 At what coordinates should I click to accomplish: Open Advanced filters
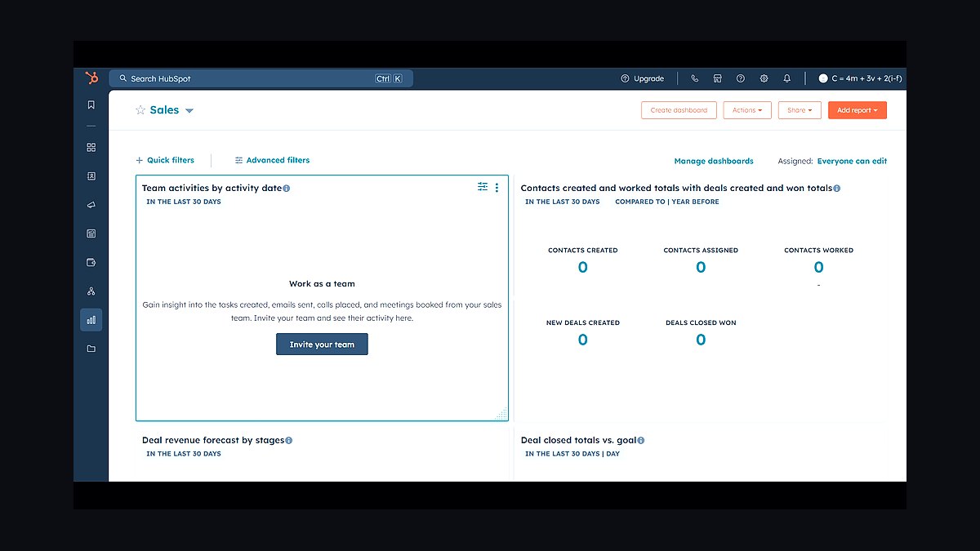(272, 161)
